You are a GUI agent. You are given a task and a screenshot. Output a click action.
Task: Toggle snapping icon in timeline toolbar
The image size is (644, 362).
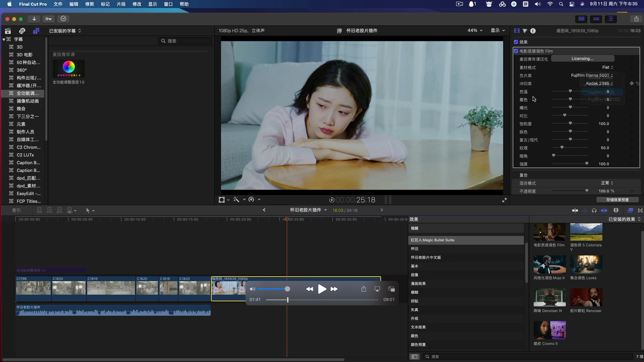tap(604, 210)
